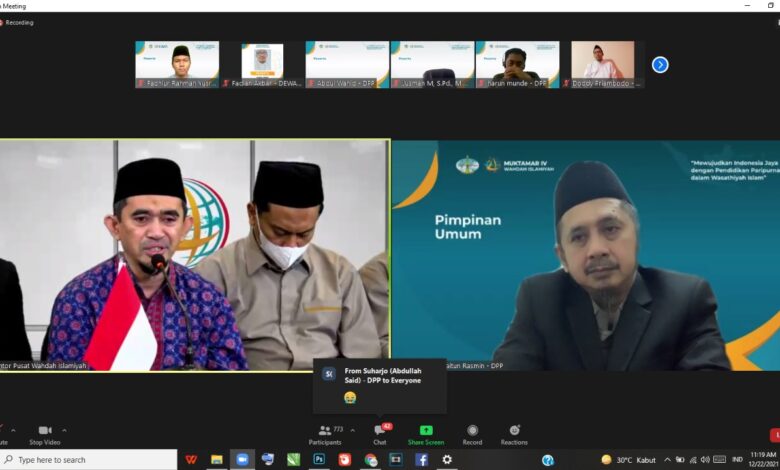Toggle Stop Video camera button
780x470 pixels.
click(x=44, y=434)
